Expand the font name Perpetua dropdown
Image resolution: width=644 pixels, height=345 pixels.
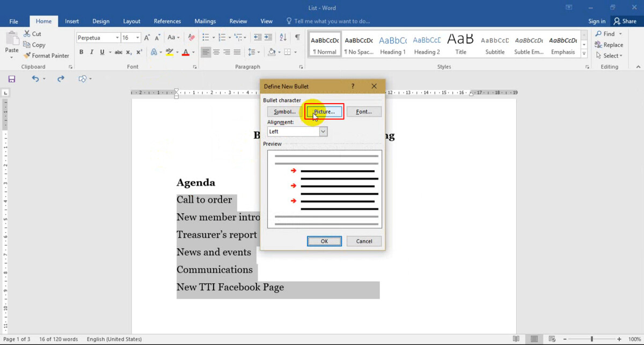tap(117, 38)
